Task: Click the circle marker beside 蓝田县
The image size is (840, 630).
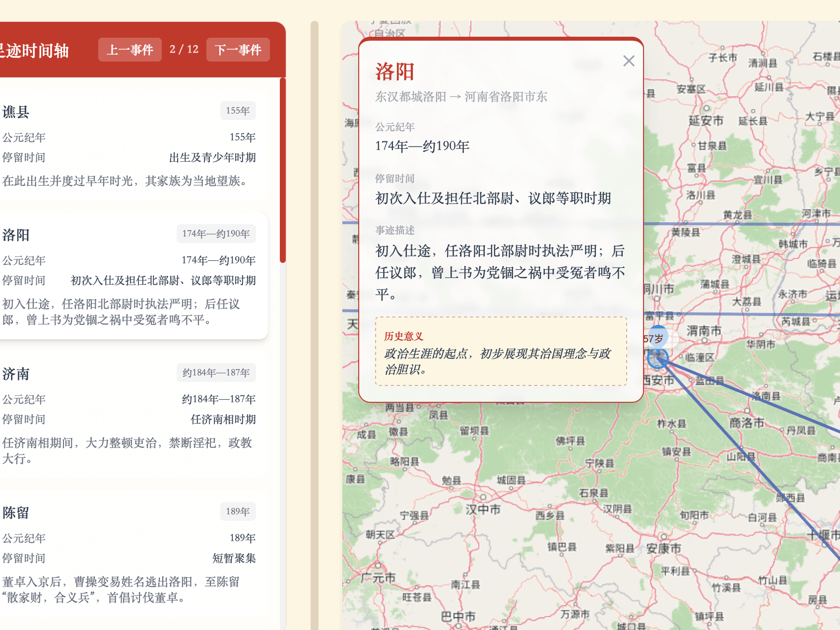Action: pyautogui.click(x=691, y=380)
